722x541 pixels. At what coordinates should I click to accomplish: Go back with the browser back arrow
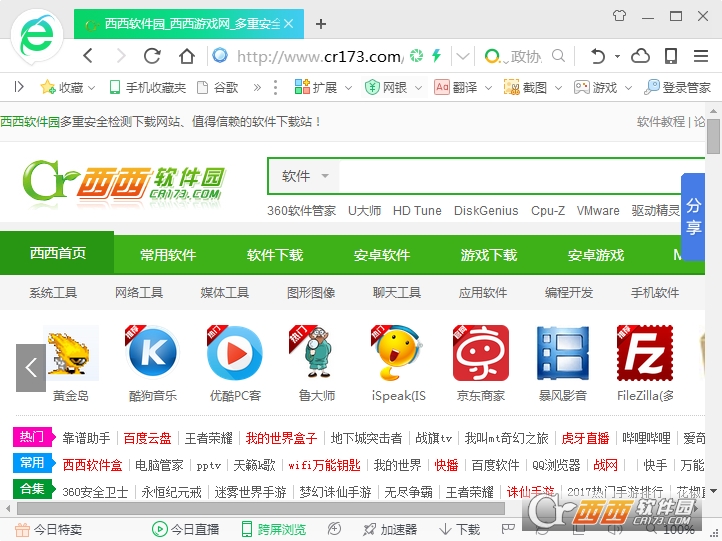coord(88,56)
